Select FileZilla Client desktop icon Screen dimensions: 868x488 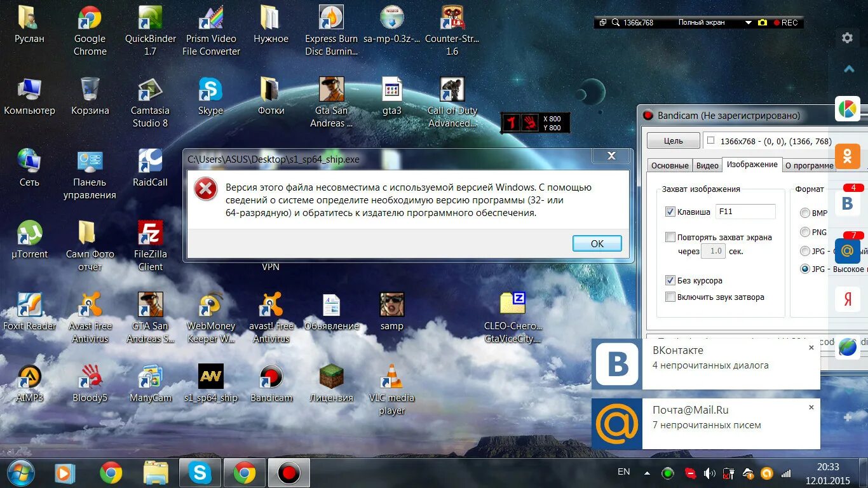tap(150, 246)
